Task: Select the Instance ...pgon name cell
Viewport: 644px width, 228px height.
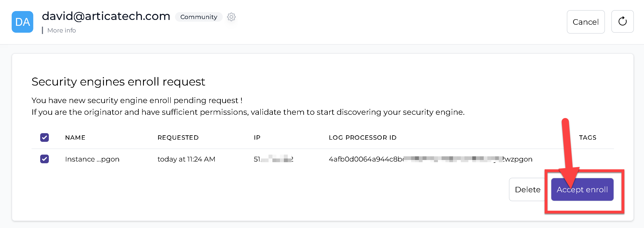Action: pos(92,159)
